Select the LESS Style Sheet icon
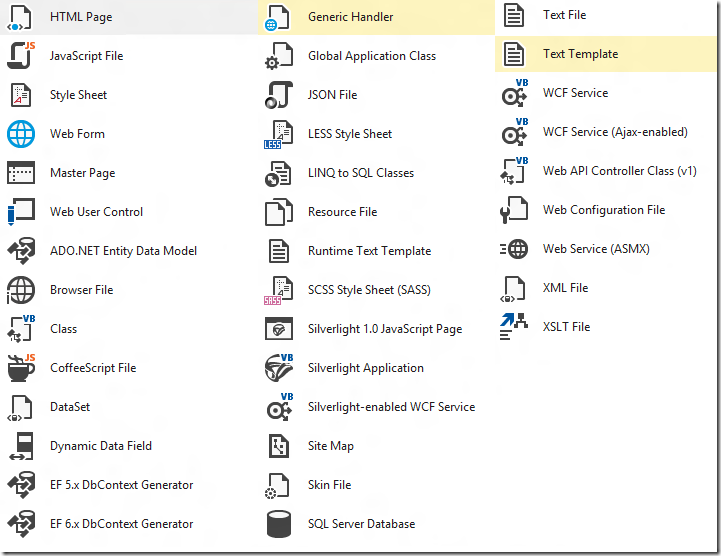Image resolution: width=721 pixels, height=556 pixels. pyautogui.click(x=278, y=134)
